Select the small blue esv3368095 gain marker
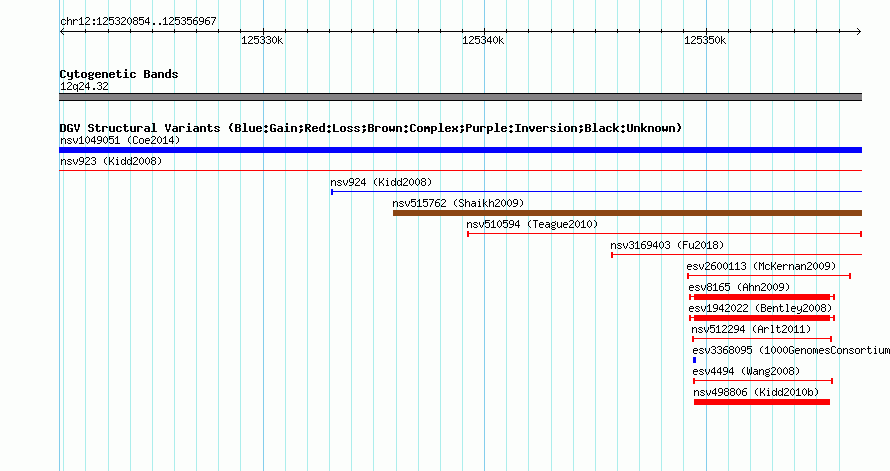 pyautogui.click(x=694, y=360)
